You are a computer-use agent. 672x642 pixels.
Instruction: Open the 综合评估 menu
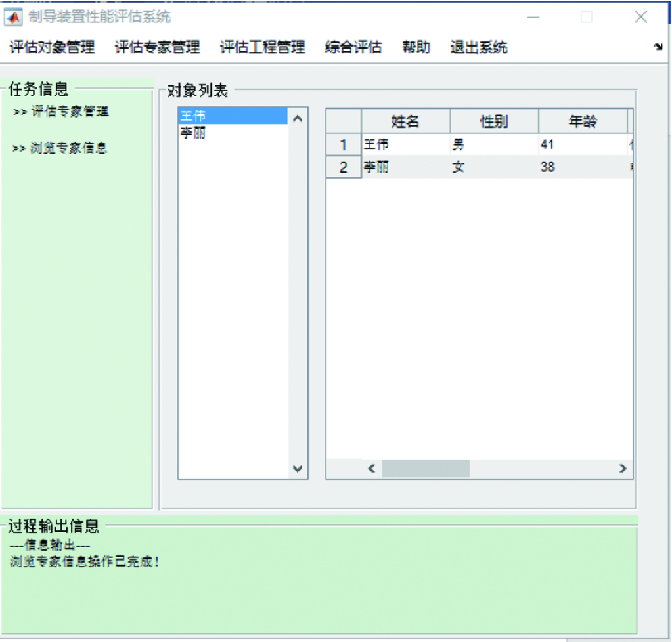[x=353, y=47]
